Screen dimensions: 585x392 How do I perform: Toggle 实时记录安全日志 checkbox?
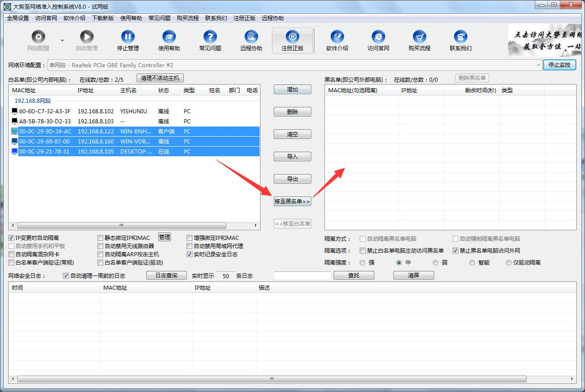190,254
